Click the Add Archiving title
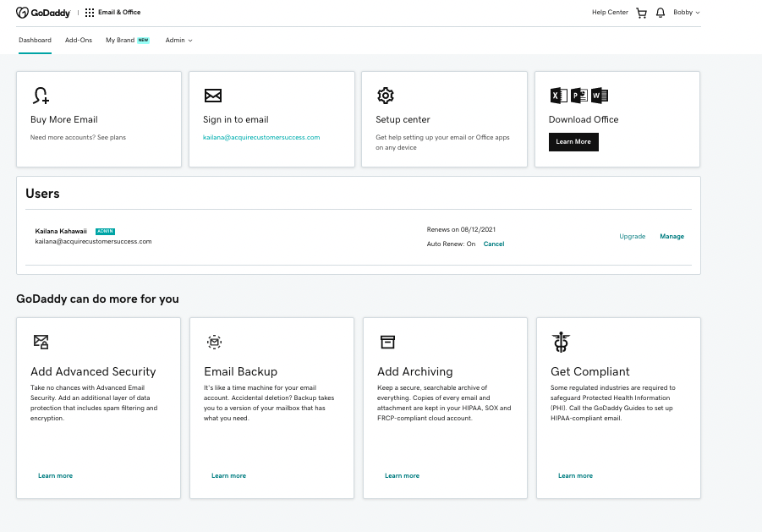The height and width of the screenshot is (532, 762). (x=415, y=371)
